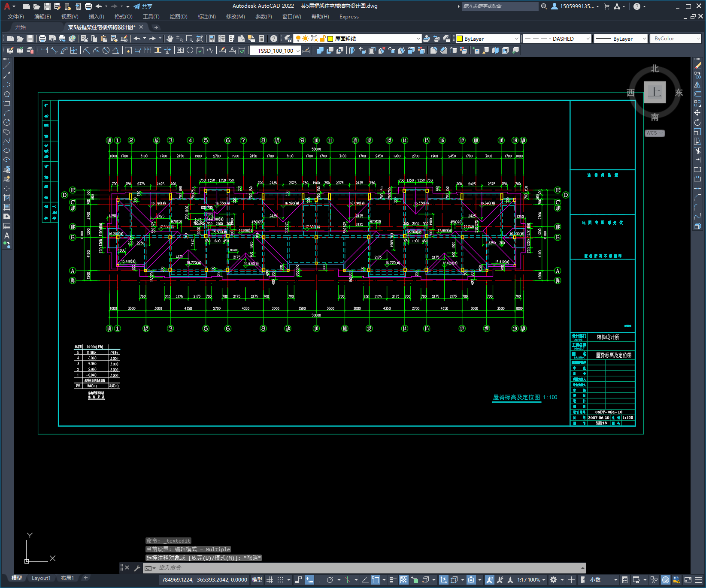Toggle snap mode in status bar
The height and width of the screenshot is (588, 706).
click(x=280, y=580)
